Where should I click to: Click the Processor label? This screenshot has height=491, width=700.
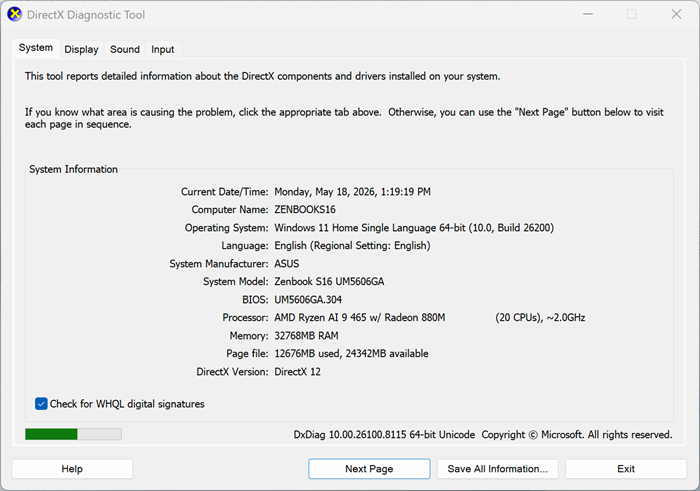[x=245, y=317]
